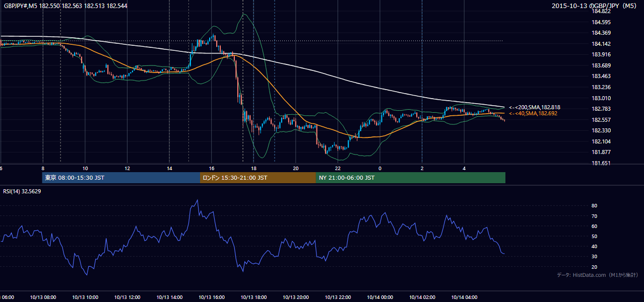Click hour tick 12 under price chart
The width and height of the screenshot is (644, 302).
coord(127,168)
